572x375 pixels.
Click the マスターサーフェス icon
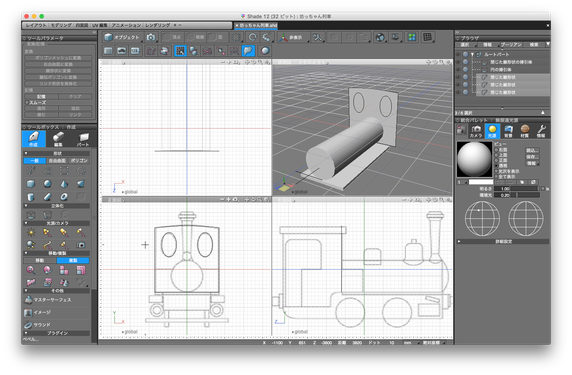coord(28,300)
